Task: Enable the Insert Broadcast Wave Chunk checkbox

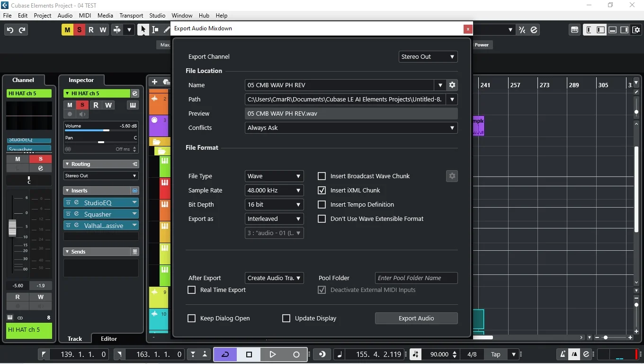Action: 322,176
